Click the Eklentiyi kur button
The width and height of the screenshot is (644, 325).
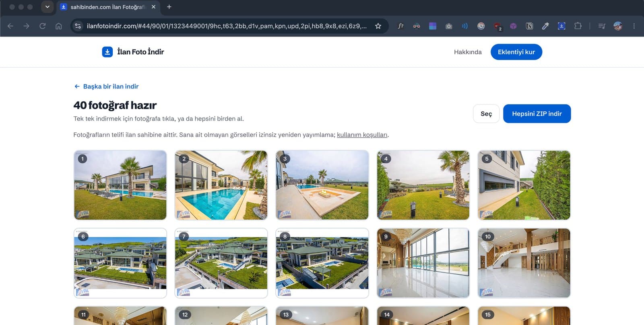pyautogui.click(x=516, y=52)
